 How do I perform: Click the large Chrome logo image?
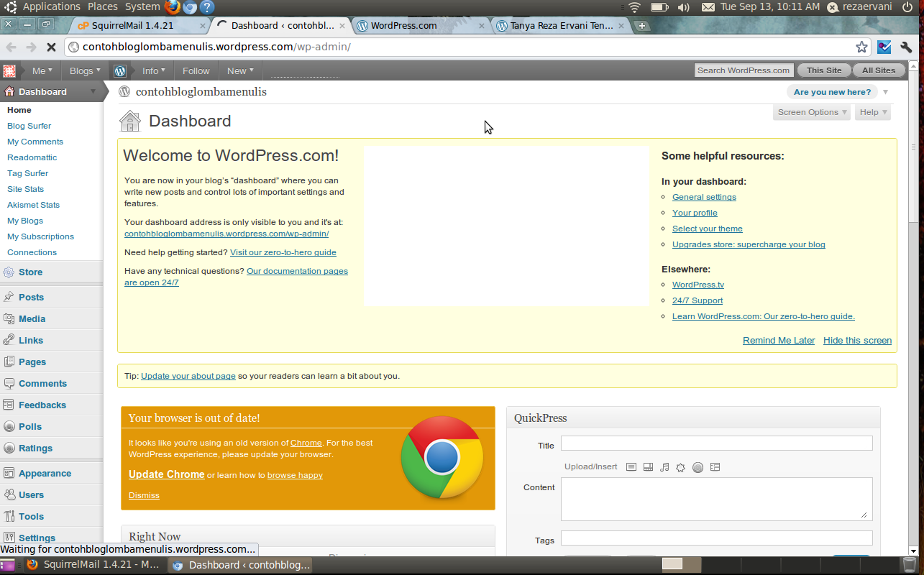[442, 457]
